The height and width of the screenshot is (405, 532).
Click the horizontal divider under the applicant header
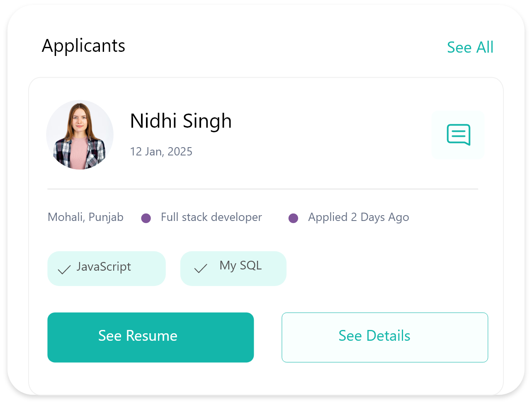point(263,189)
